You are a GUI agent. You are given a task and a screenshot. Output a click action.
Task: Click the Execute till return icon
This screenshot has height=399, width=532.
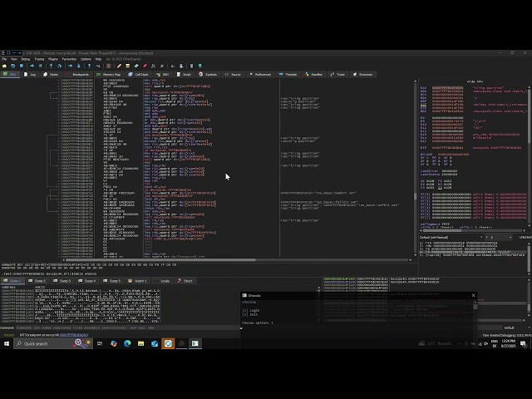pyautogui.click(x=89, y=66)
